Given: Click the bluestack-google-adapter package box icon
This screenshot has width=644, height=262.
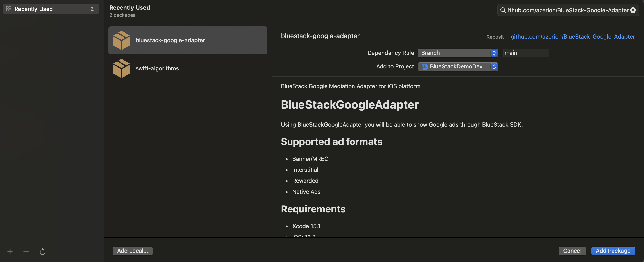Looking at the screenshot, I should [122, 40].
